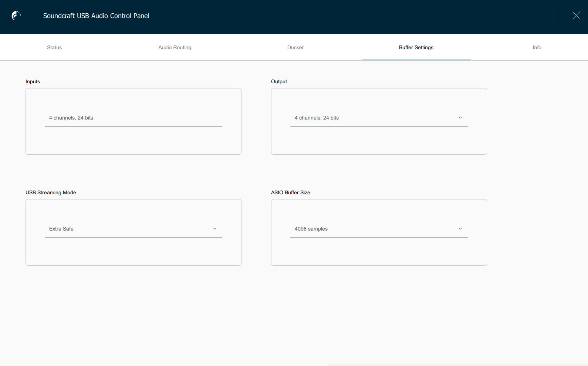This screenshot has width=588, height=366.
Task: Select the Buffer Settings tab
Action: coord(416,47)
